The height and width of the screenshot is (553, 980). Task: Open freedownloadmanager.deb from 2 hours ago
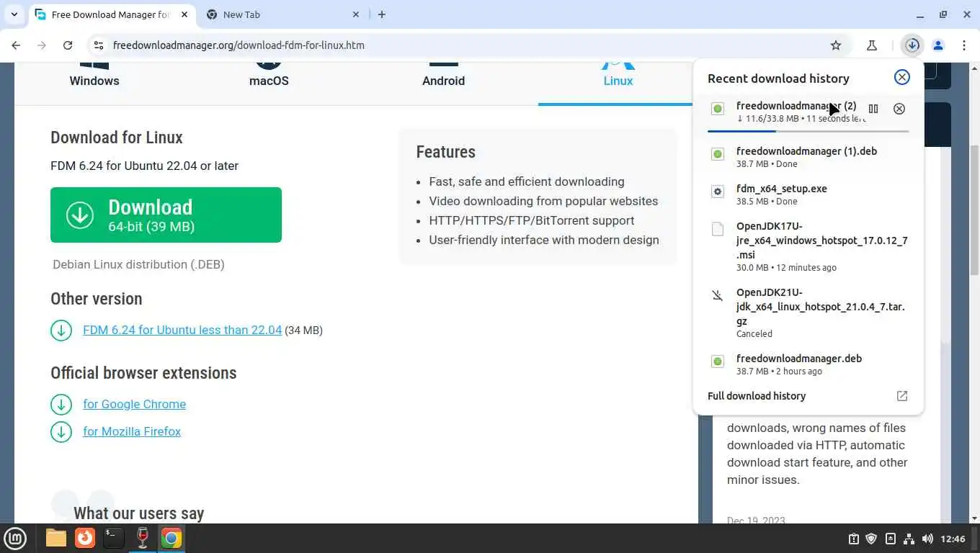(x=808, y=364)
